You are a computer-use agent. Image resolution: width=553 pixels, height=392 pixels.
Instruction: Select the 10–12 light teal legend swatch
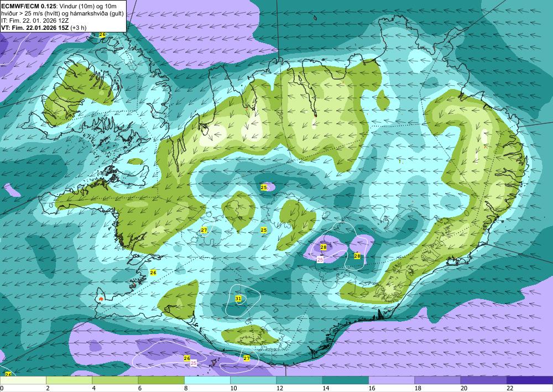[253, 380]
